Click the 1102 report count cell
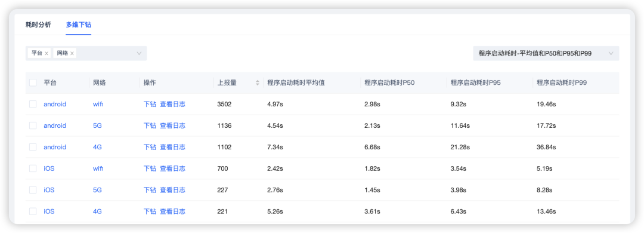 pyautogui.click(x=224, y=147)
